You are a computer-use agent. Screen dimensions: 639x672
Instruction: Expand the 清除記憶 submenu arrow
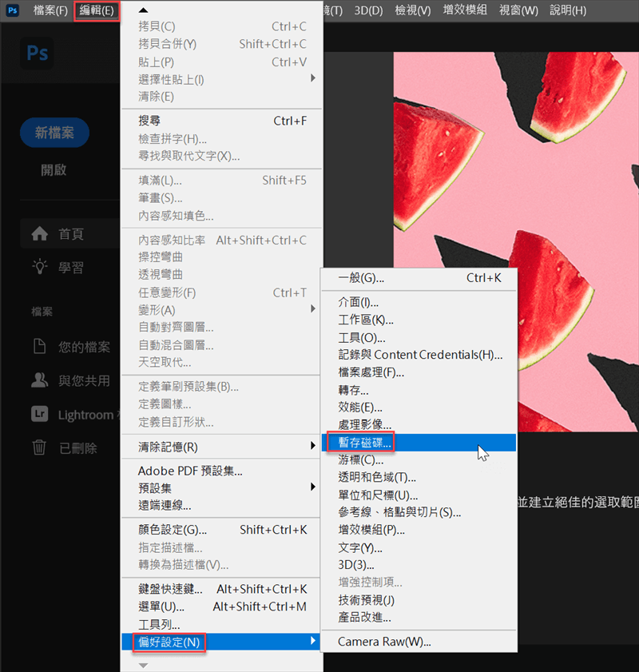[x=313, y=446]
